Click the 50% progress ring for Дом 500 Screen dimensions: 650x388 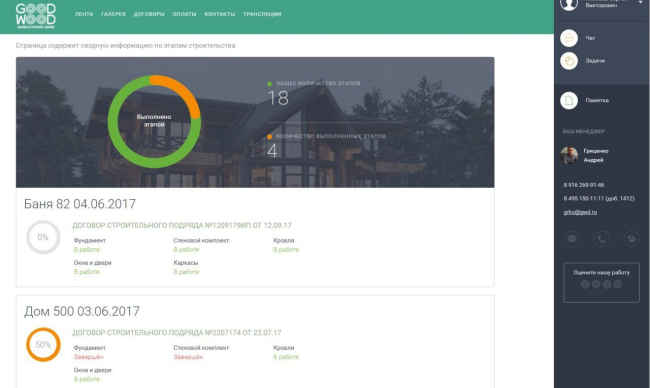tap(43, 344)
